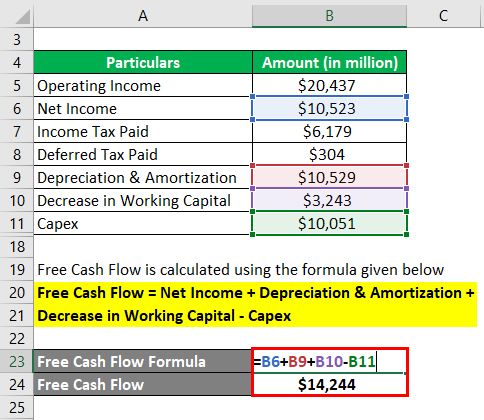This screenshot has width=484, height=420.
Task: Select row 22 header
Action: click(x=17, y=339)
